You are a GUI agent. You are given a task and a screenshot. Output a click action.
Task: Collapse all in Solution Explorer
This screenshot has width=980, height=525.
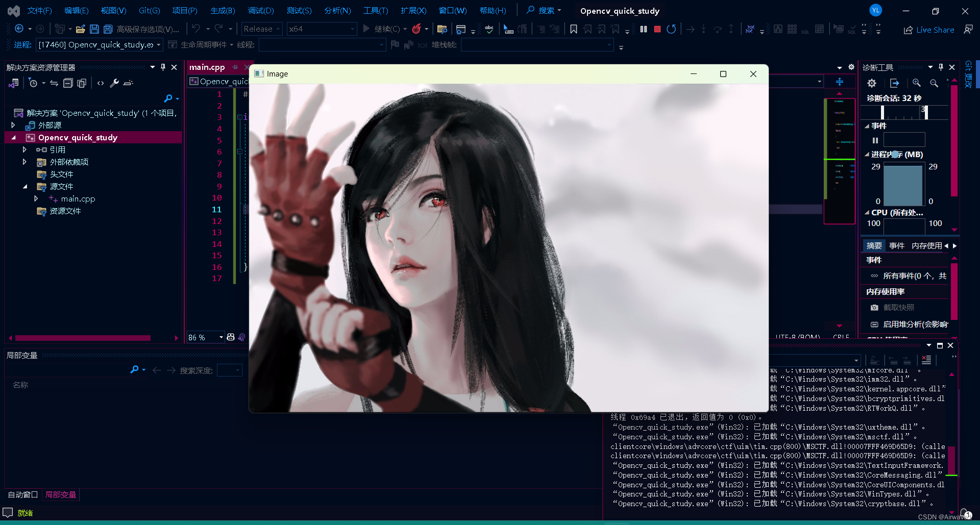[x=68, y=83]
